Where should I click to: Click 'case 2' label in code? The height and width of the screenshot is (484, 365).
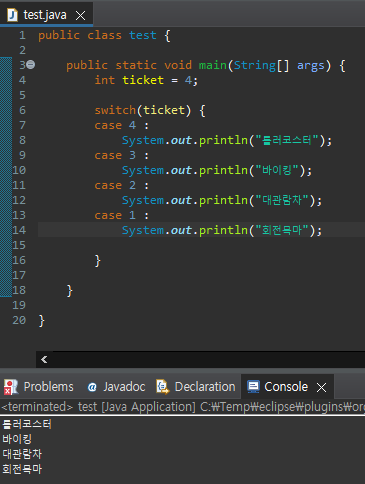point(115,185)
